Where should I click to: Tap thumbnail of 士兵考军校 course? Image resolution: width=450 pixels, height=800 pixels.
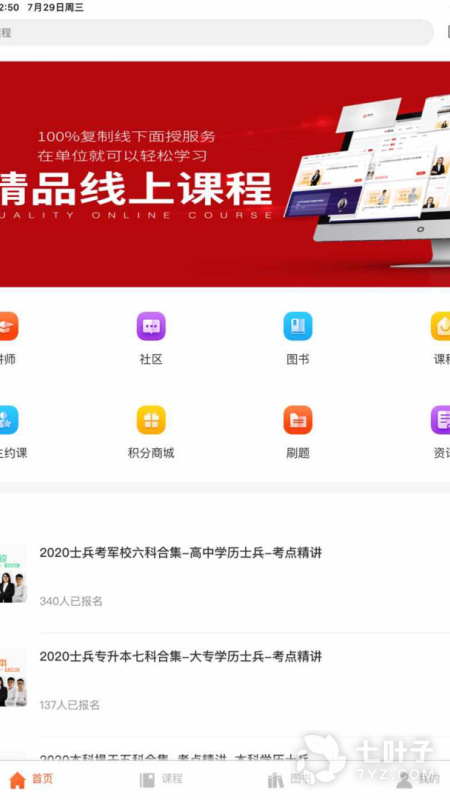pos(13,574)
